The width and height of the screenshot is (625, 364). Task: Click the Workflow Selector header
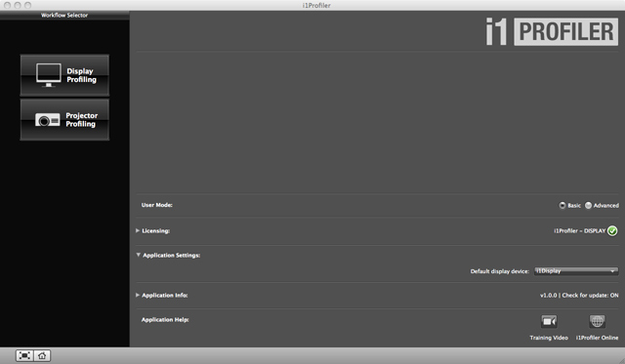[x=64, y=16]
